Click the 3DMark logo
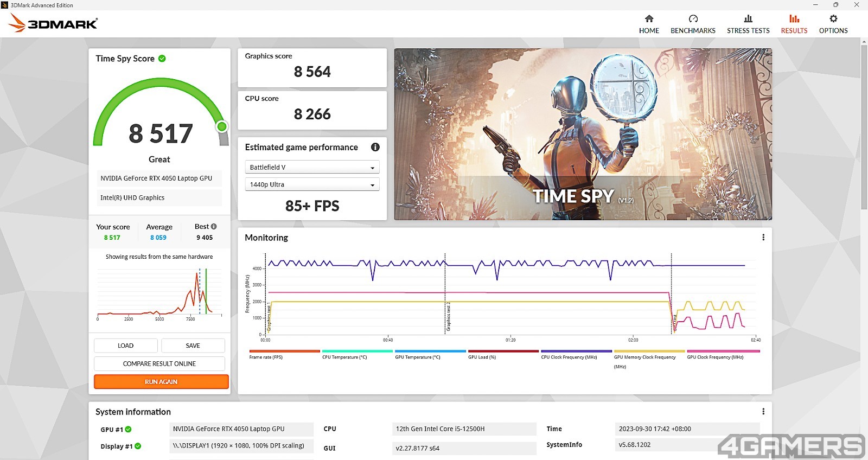Image resolution: width=868 pixels, height=460 pixels. tap(53, 23)
